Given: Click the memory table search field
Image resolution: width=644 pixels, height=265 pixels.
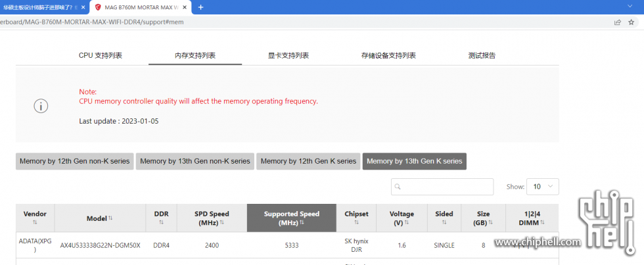Looking at the screenshot, I should [442, 187].
